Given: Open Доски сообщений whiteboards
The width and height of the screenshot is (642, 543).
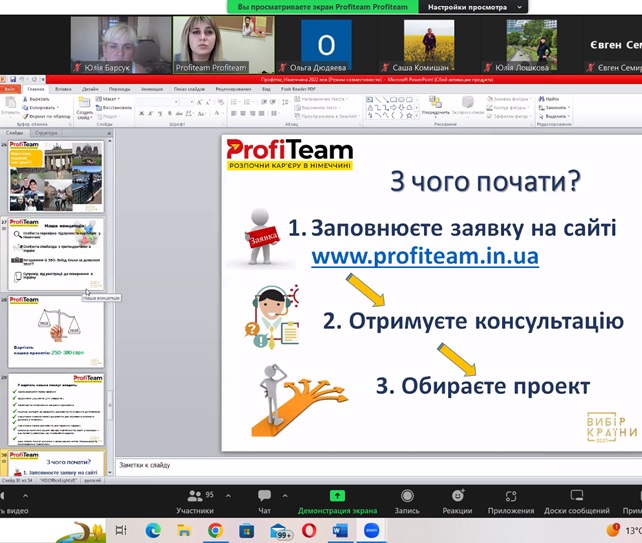Looking at the screenshot, I should (x=576, y=502).
